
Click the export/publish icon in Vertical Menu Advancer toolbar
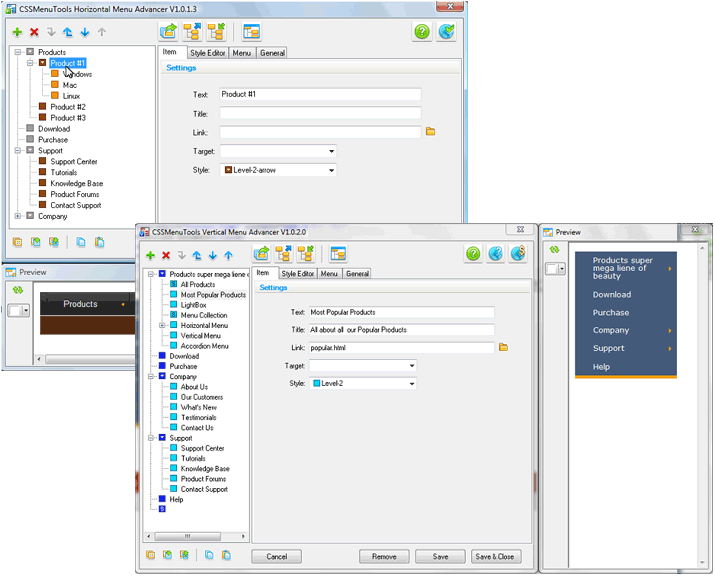[x=261, y=254]
